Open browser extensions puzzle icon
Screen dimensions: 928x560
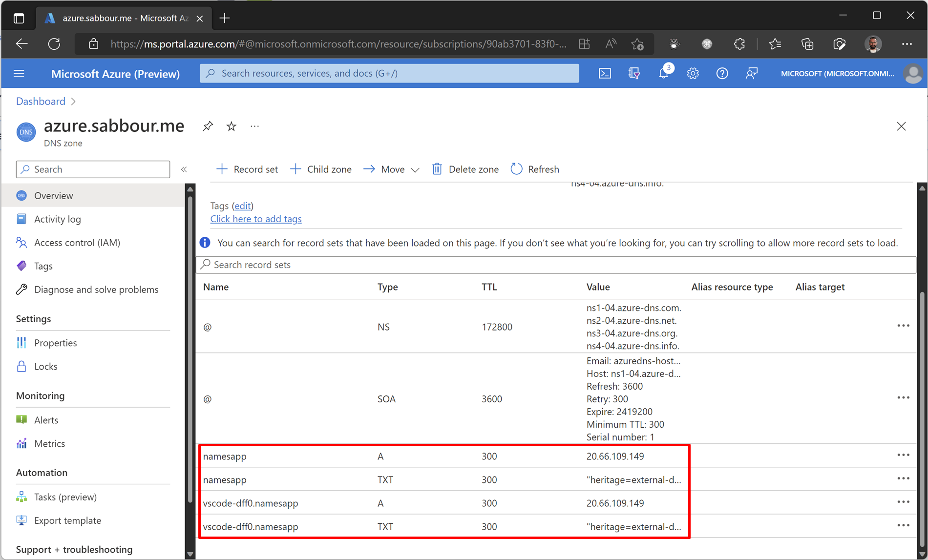[x=739, y=44]
